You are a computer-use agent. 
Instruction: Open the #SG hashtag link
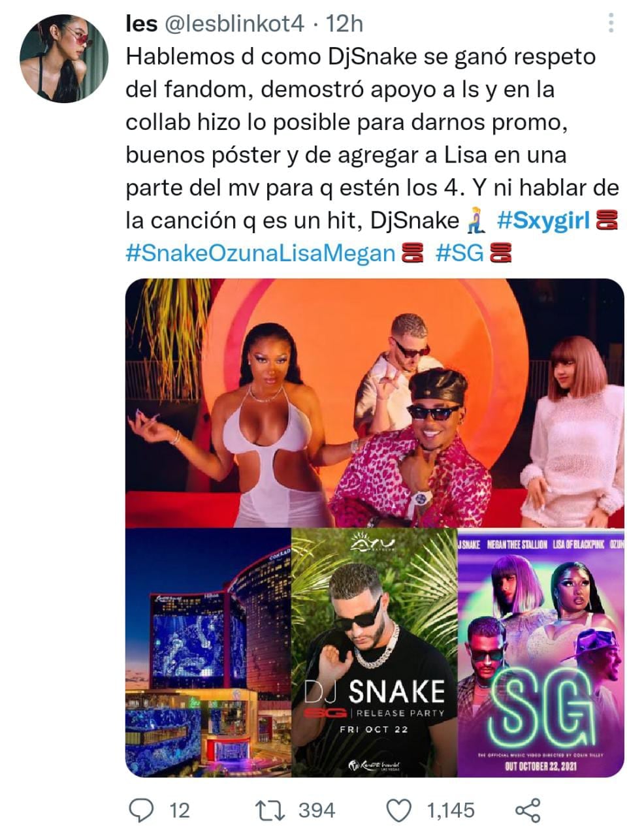click(x=460, y=253)
